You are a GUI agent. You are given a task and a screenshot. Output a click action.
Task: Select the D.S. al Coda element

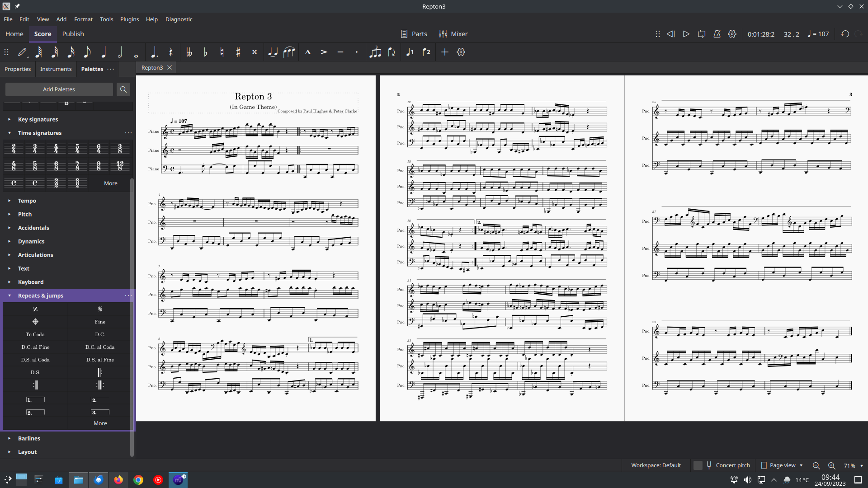click(35, 360)
